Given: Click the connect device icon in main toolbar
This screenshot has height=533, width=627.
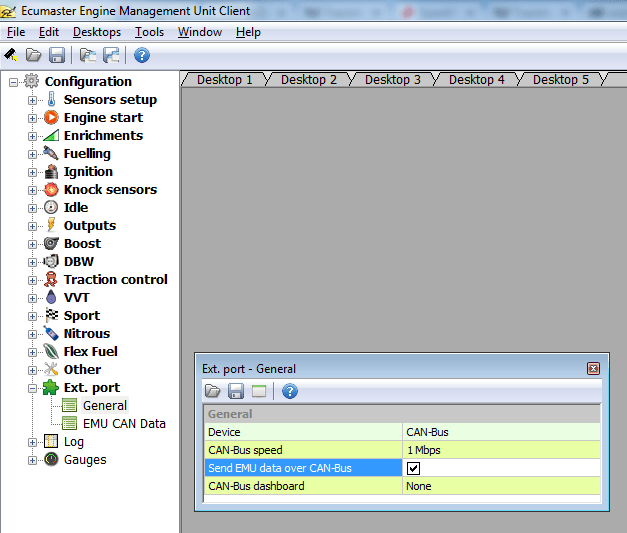Looking at the screenshot, I should pyautogui.click(x=10, y=55).
